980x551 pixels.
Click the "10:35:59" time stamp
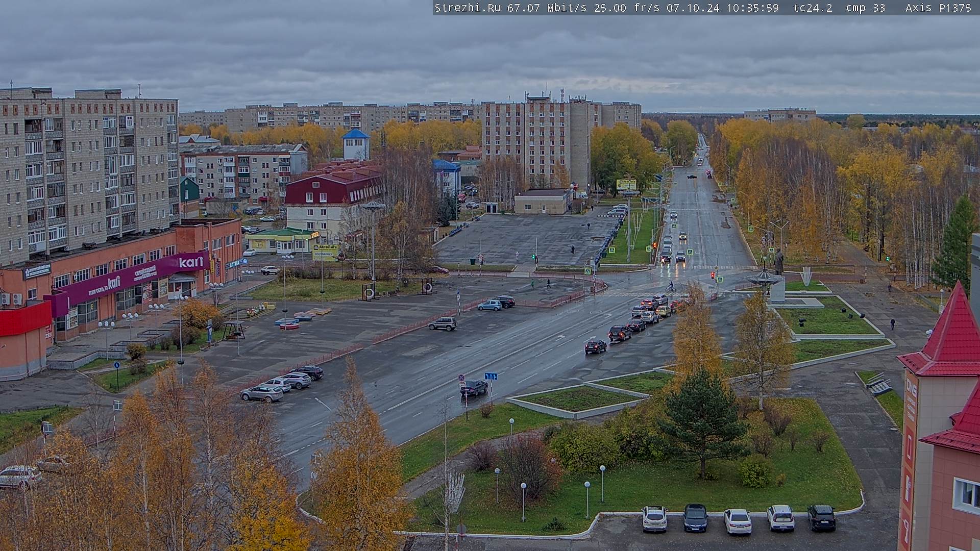pyautogui.click(x=753, y=8)
